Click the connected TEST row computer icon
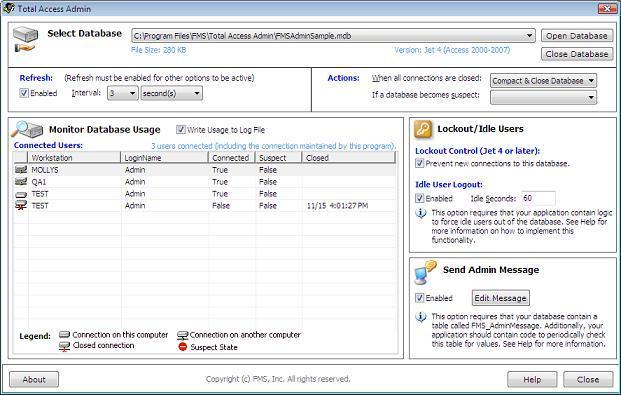This screenshot has width=621, height=395. point(21,195)
